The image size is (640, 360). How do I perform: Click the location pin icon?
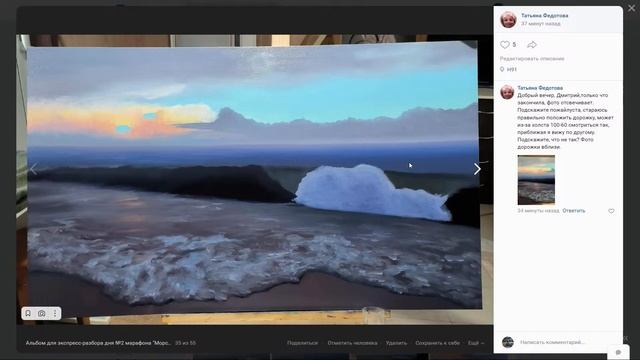point(502,69)
